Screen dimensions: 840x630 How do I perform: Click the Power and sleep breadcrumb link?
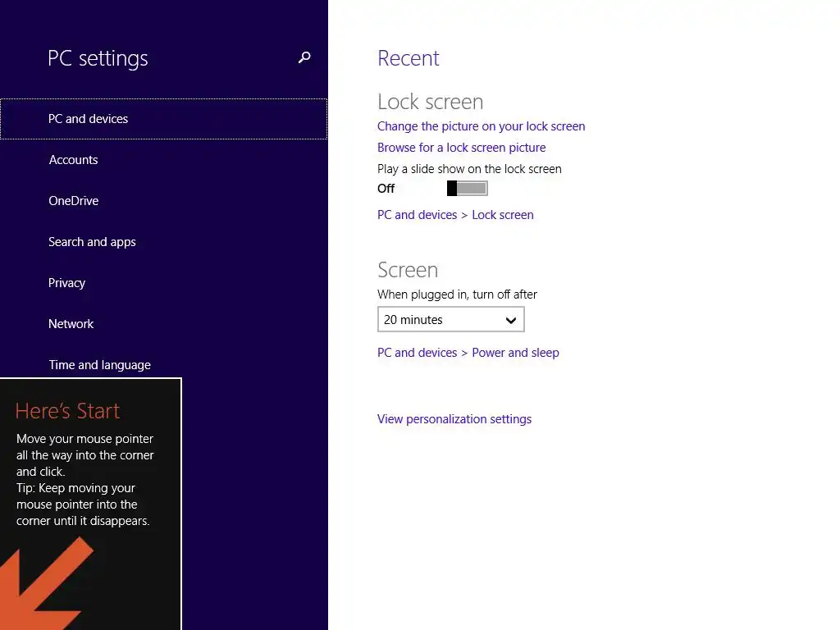coord(515,353)
